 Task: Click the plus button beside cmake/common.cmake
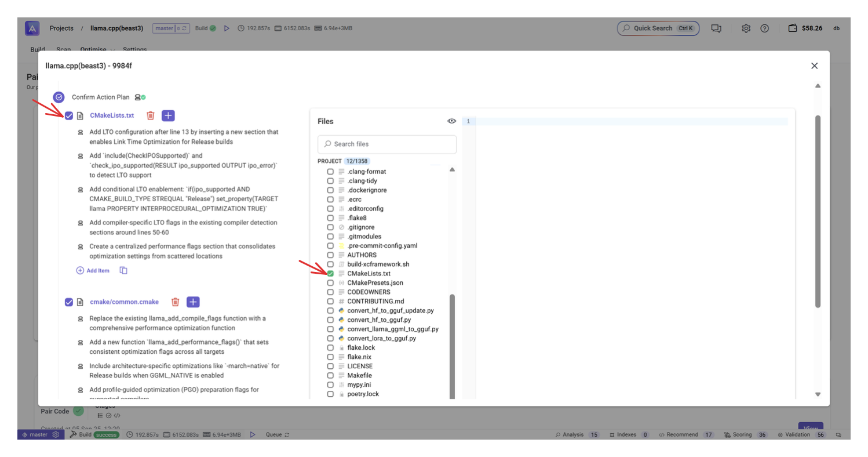pos(193,302)
